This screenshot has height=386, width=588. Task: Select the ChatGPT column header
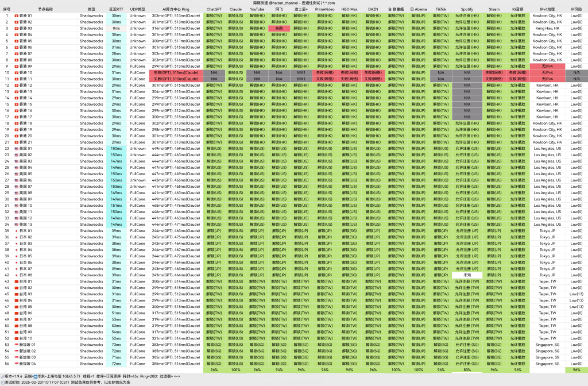(x=214, y=9)
